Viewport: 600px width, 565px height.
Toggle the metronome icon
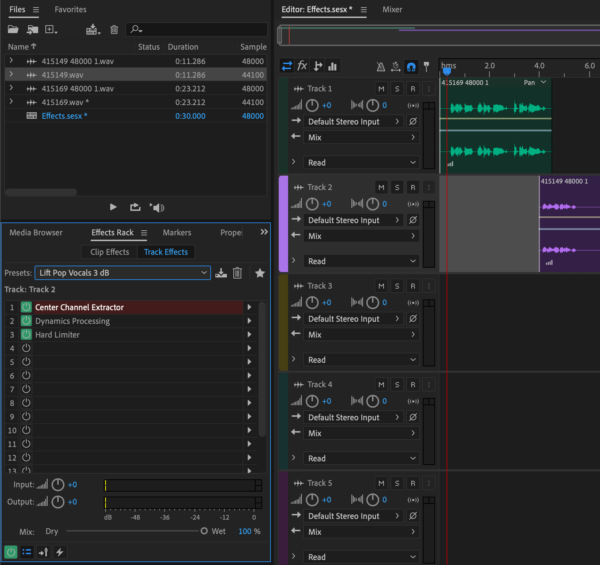pyautogui.click(x=380, y=67)
